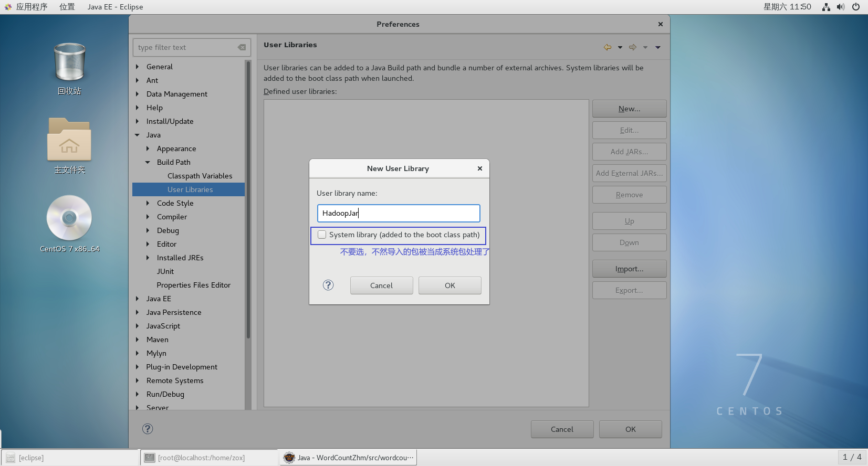
Task: Select the Compiler tree item
Action: coord(172,217)
